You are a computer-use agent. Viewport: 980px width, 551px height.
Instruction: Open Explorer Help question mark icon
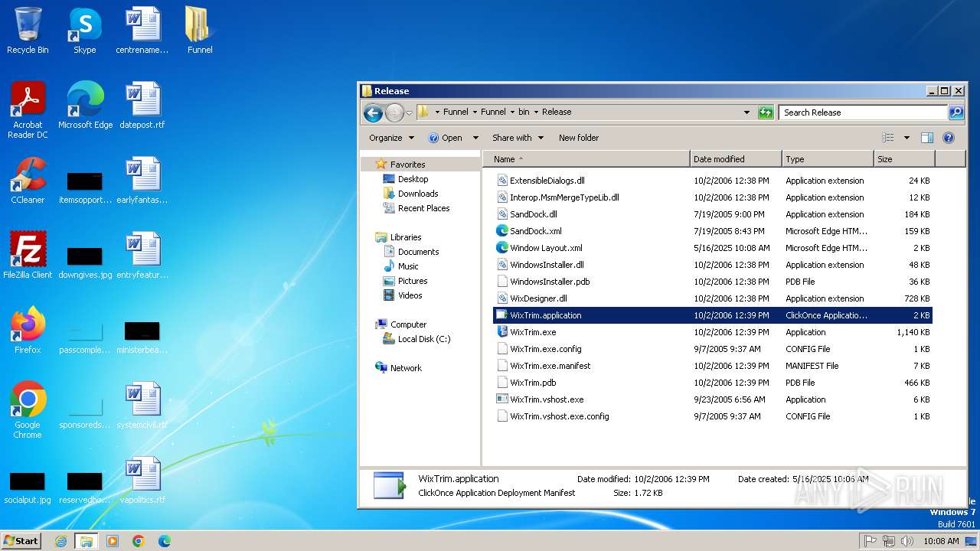(x=949, y=138)
